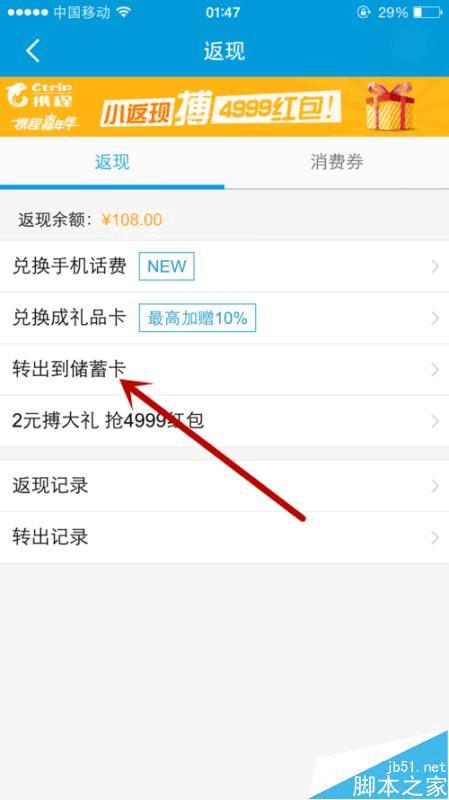Tap the battery icon in status bar
The image size is (449, 800).
click(x=427, y=12)
